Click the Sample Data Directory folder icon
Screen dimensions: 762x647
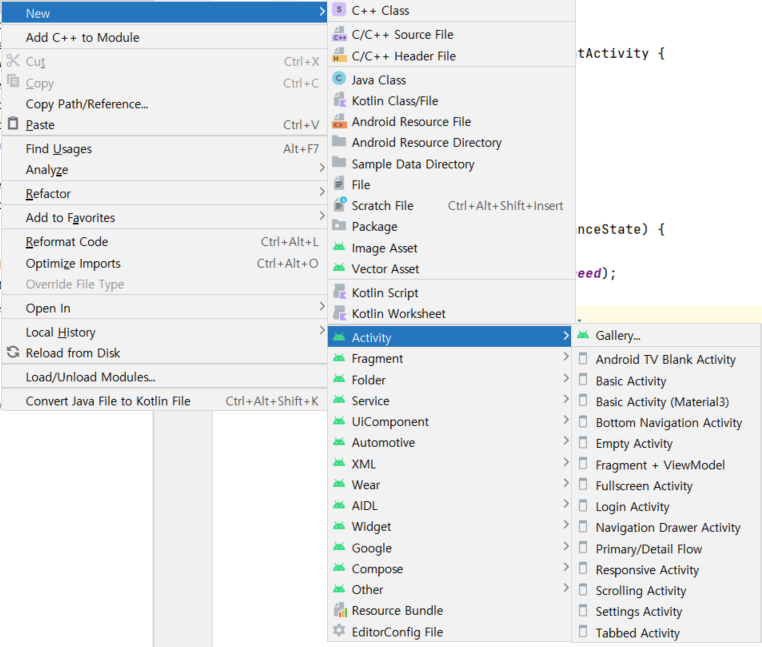(339, 163)
